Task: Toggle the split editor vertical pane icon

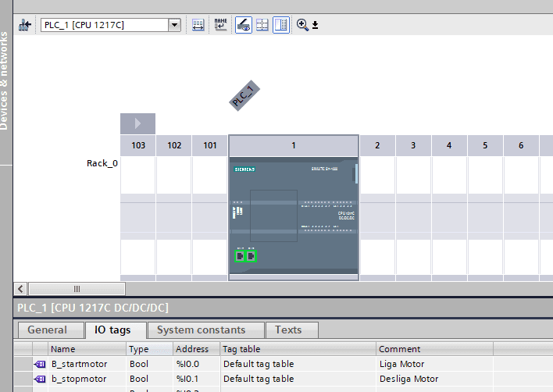Action: coord(281,25)
